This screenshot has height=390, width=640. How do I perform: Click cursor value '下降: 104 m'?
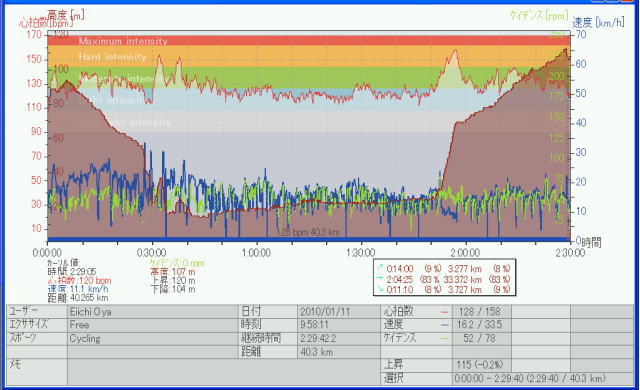point(173,289)
